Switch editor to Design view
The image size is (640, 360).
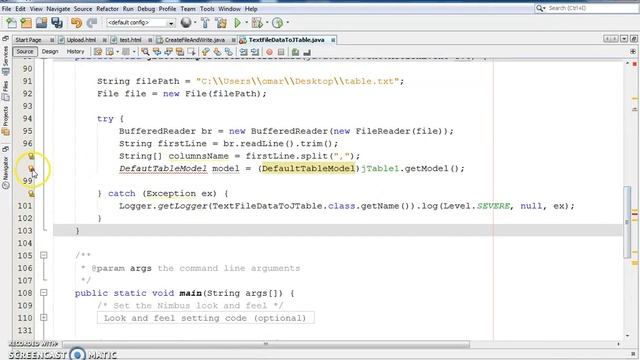pyautogui.click(x=50, y=51)
